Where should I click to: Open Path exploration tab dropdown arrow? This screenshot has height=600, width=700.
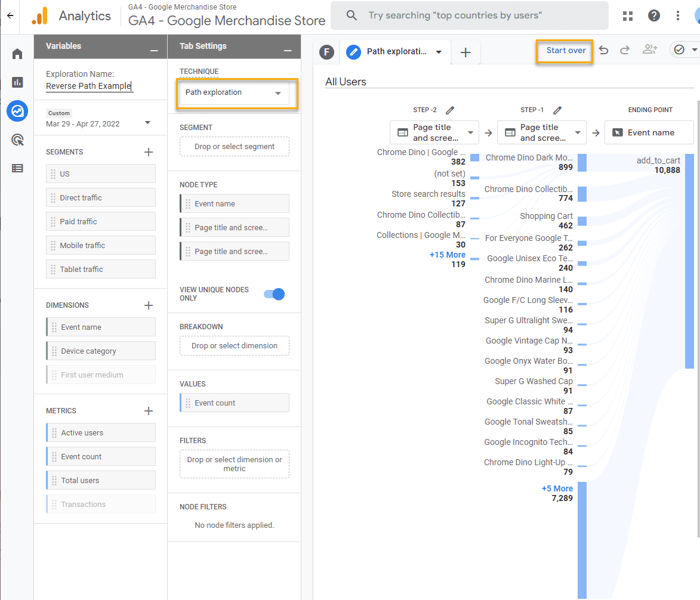[439, 52]
